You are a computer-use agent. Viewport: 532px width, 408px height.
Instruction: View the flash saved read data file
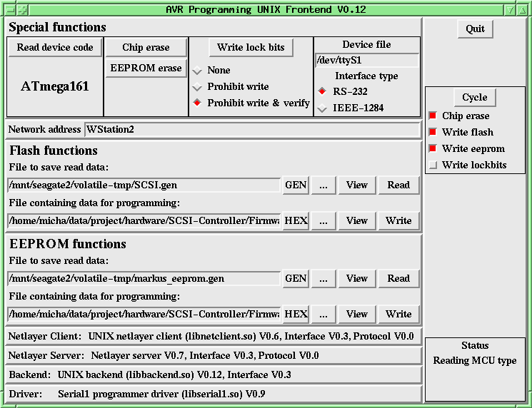[x=357, y=185]
